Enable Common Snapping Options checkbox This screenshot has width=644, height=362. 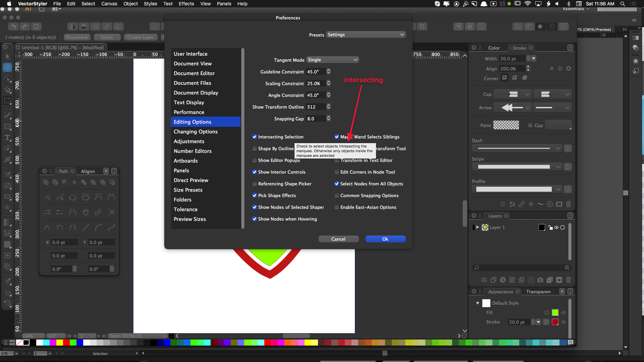point(337,195)
